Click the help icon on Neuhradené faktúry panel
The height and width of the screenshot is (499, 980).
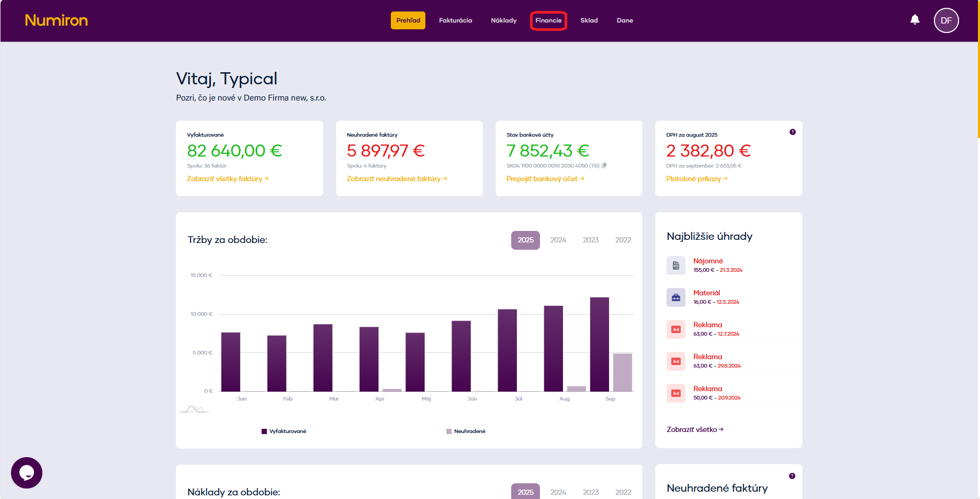click(x=792, y=476)
